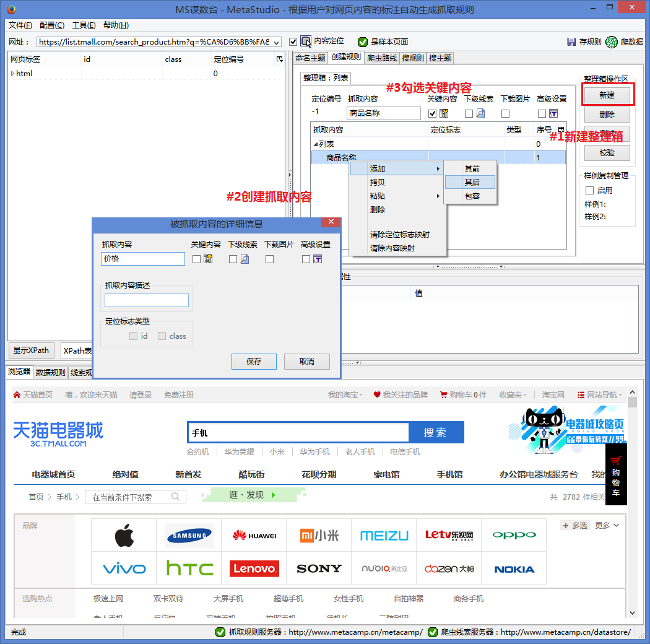650x644 pixels.
Task: Click blue 搜索 button on Tmall page
Action: coord(436,432)
